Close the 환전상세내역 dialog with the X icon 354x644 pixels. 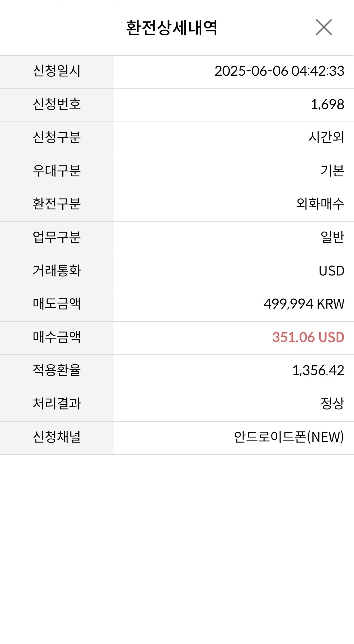[324, 27]
